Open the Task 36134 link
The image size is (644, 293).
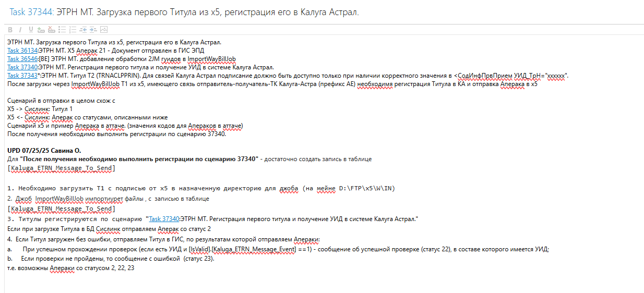[x=22, y=51]
